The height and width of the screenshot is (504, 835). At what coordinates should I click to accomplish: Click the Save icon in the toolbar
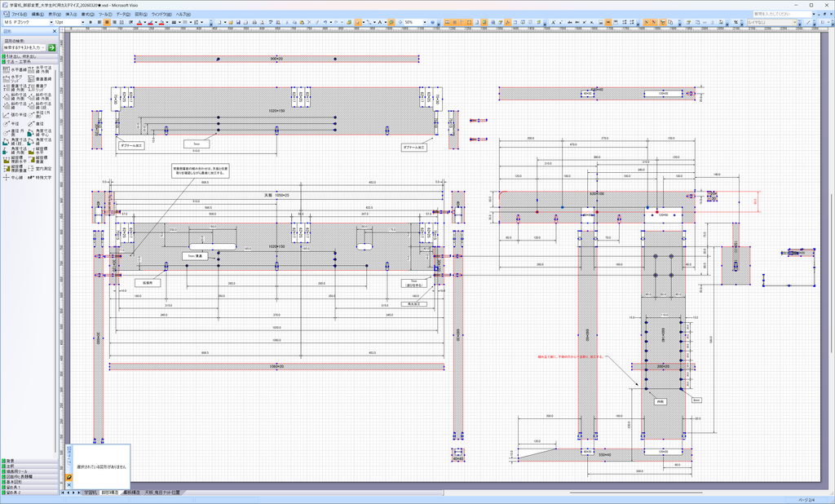click(238, 22)
